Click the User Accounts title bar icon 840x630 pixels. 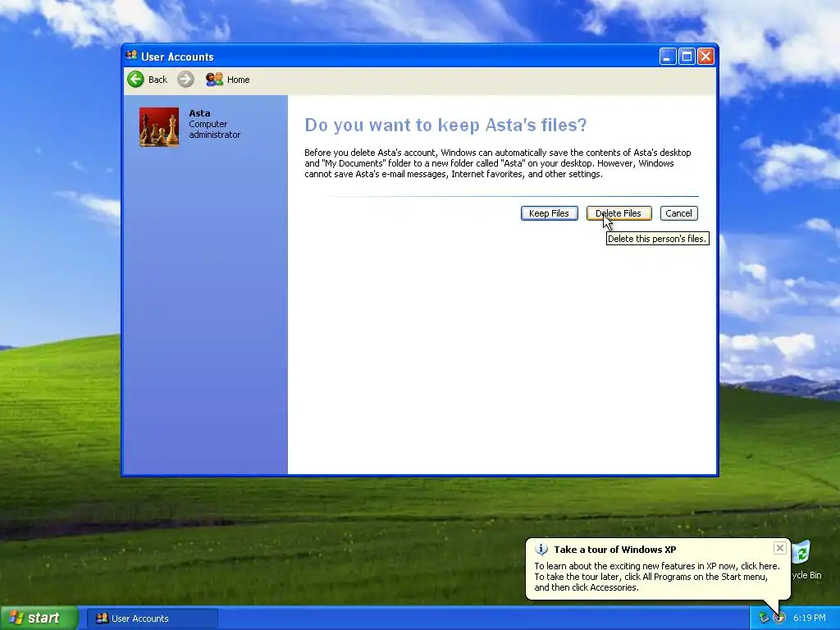click(131, 56)
